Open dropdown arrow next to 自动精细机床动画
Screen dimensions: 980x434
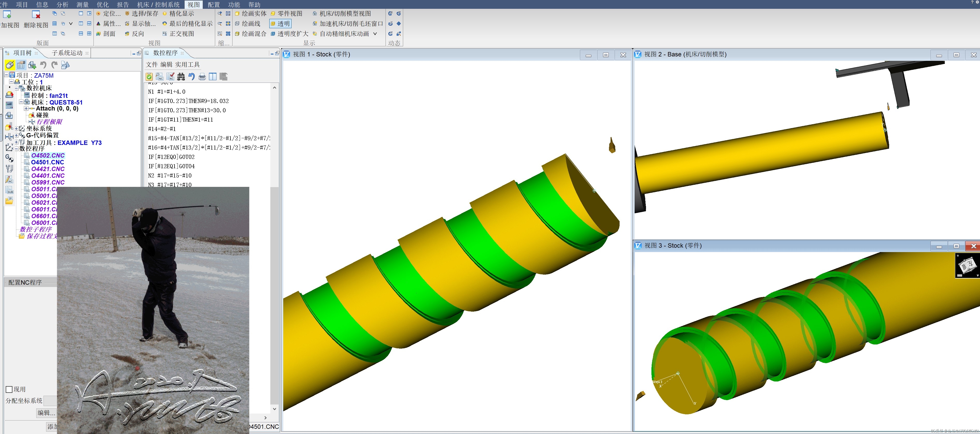(x=375, y=34)
